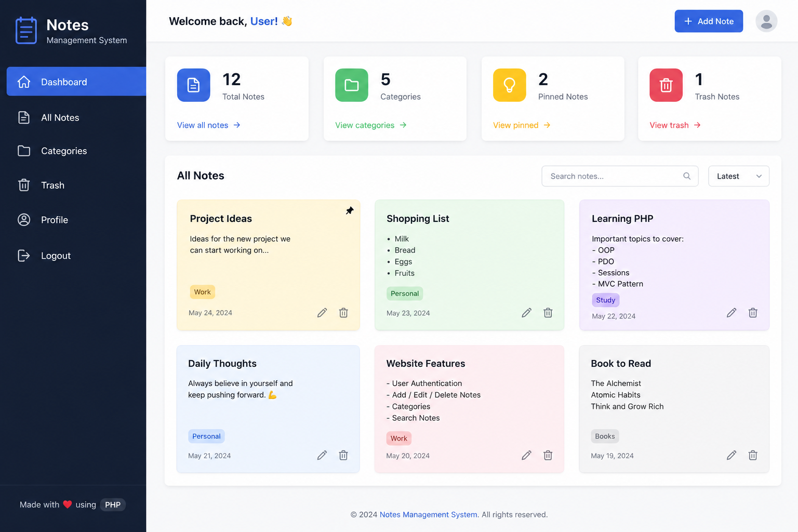The image size is (798, 532).
Task: Unpin the Project Ideas note via pin icon
Action: 350,210
